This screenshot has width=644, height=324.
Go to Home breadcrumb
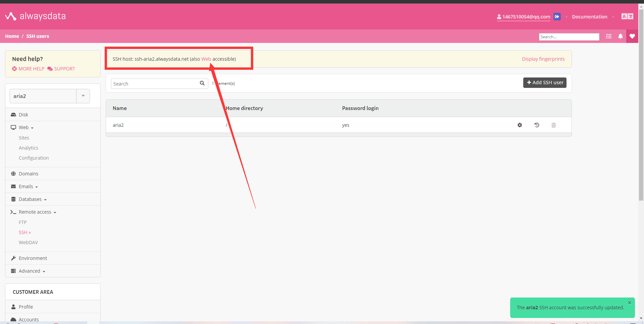pyautogui.click(x=12, y=36)
